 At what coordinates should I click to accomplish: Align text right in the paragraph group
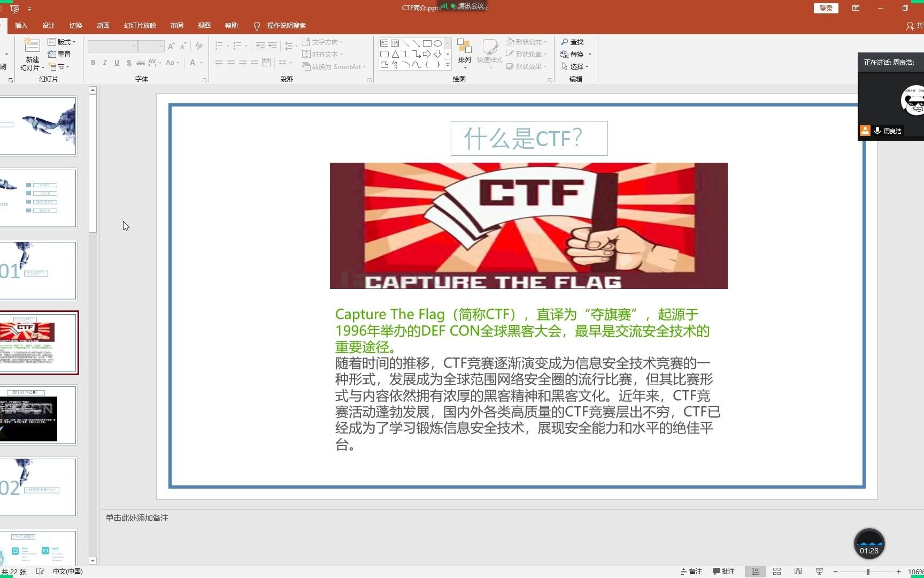tap(243, 63)
